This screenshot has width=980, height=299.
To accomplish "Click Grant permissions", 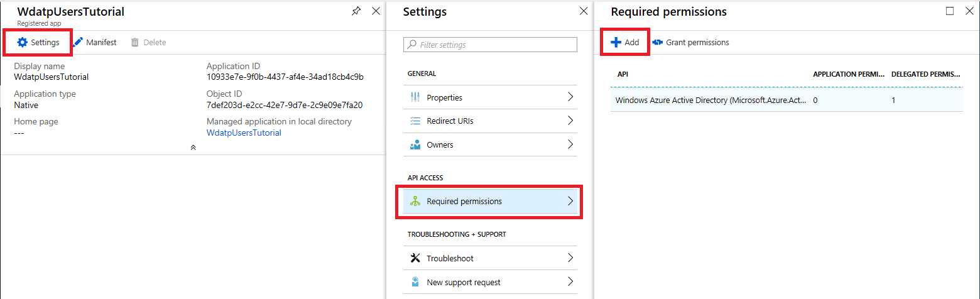I will point(691,43).
